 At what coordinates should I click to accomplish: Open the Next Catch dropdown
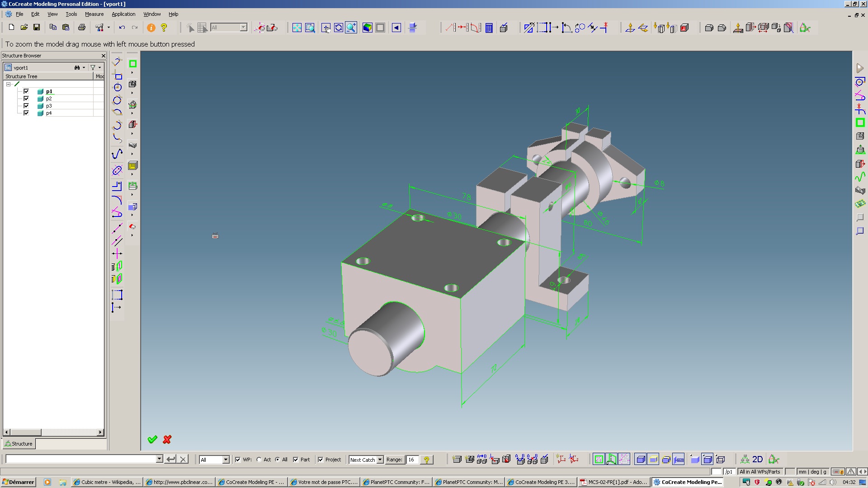click(380, 460)
